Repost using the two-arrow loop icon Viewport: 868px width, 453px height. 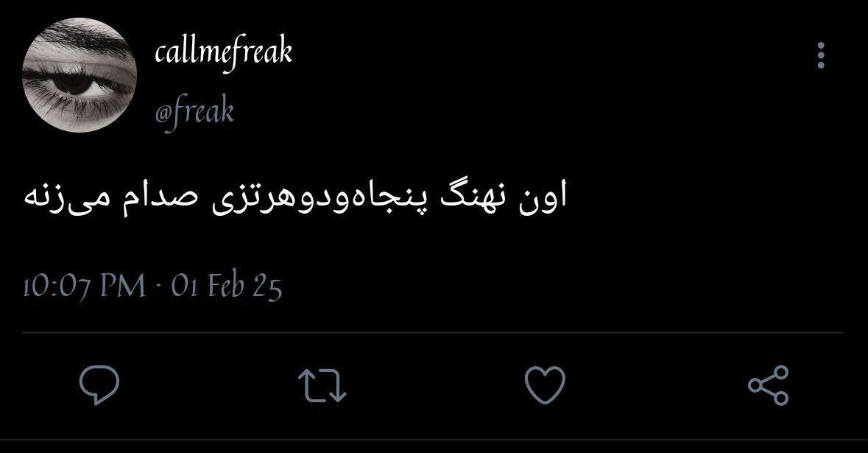(322, 385)
